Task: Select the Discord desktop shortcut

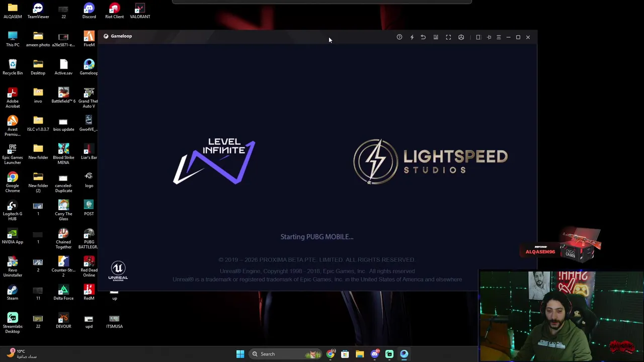Action: point(89,11)
